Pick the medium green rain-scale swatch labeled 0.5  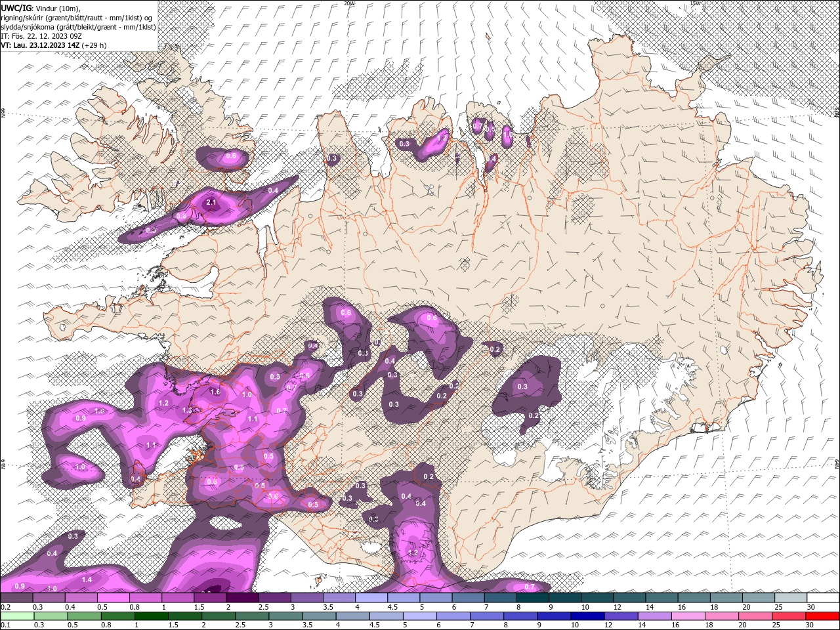84,616
